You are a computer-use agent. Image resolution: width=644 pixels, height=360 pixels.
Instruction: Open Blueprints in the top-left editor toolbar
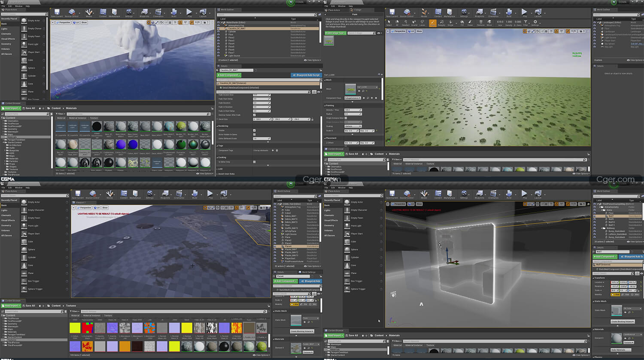tap(144, 13)
